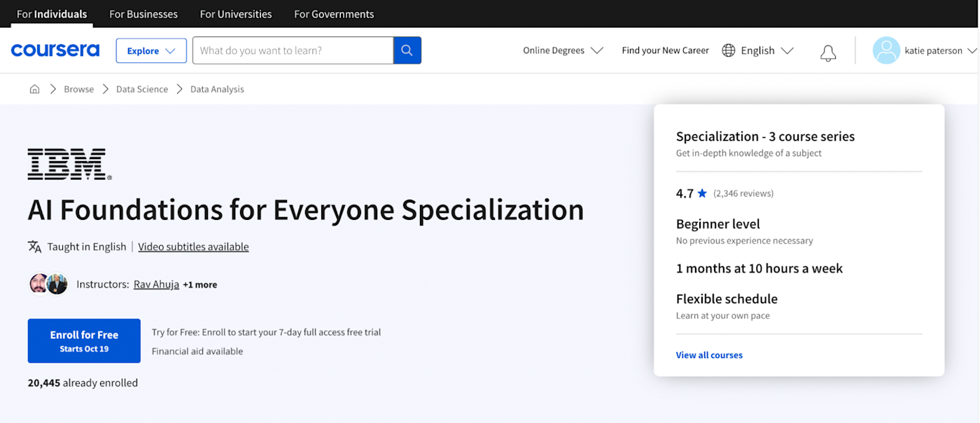Click the Coursera logo
The height and width of the screenshot is (423, 980).
55,50
